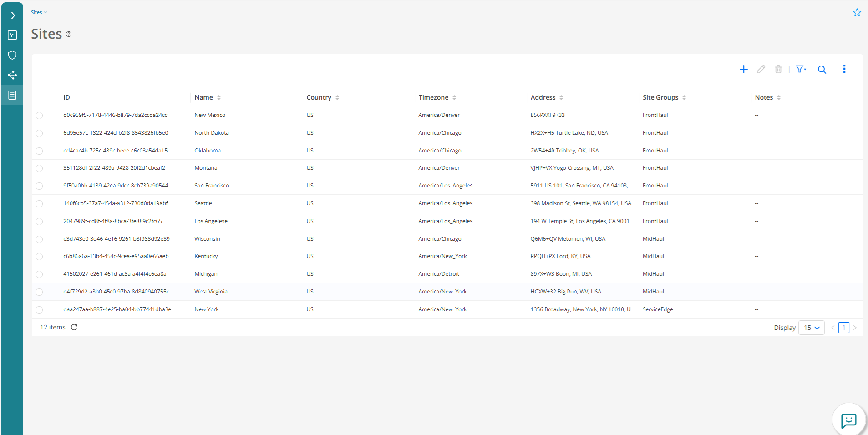This screenshot has width=868, height=435.
Task: Click the ID column header
Action: tap(66, 97)
